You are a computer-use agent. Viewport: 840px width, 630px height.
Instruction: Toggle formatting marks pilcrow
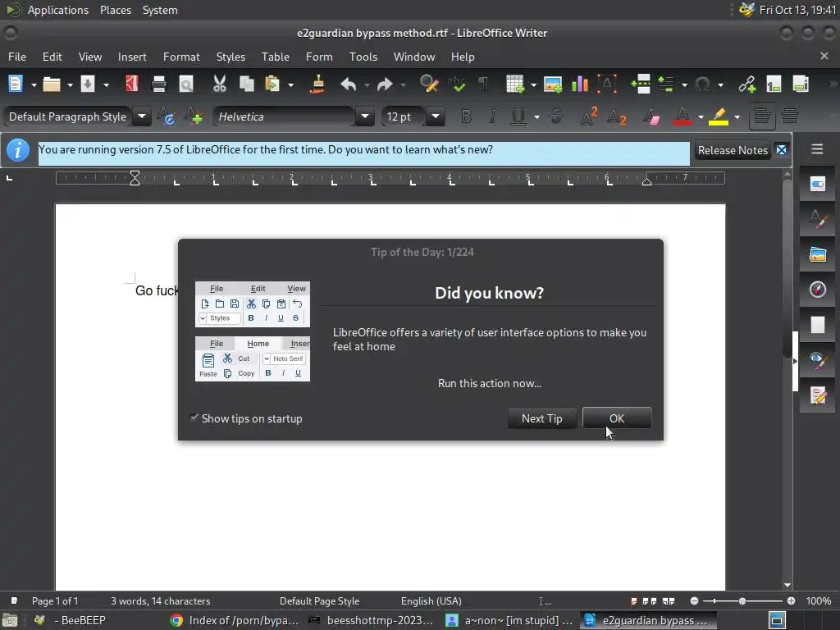[483, 84]
